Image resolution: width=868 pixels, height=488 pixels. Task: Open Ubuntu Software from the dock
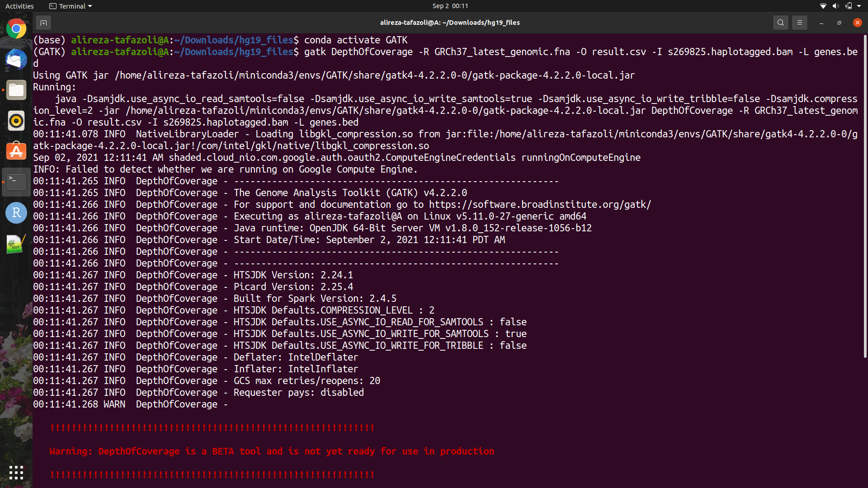(16, 151)
